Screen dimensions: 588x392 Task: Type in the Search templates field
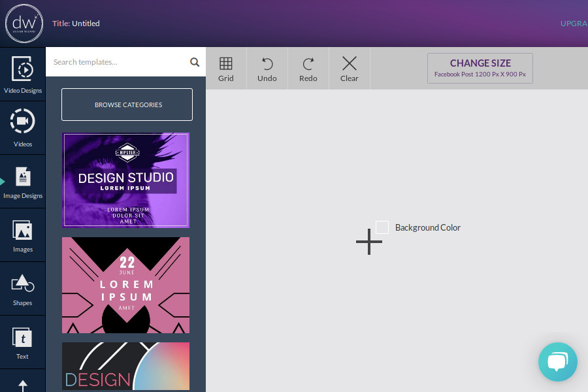click(118, 62)
